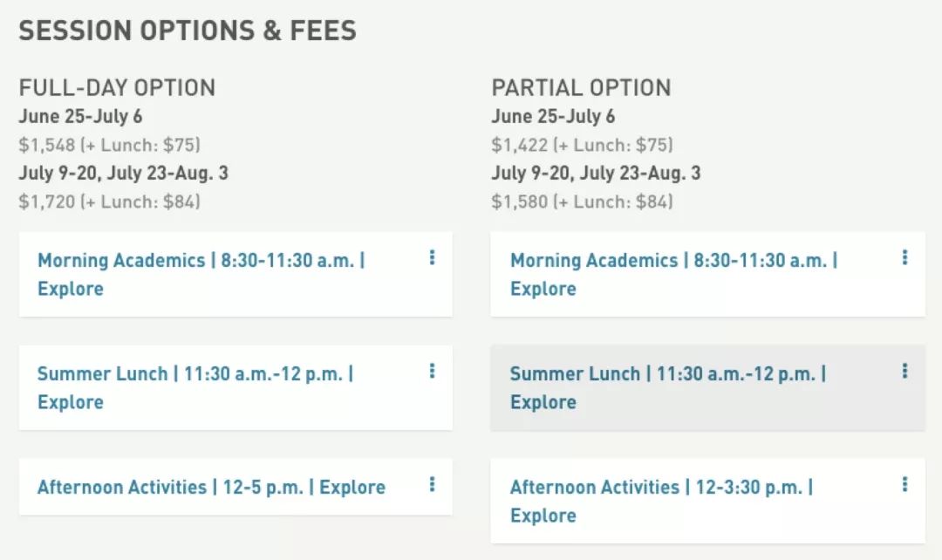Screen dimensions: 942x560
Task: Open the three-dot menu for Full-Day Morning Academics
Action: pyautogui.click(x=432, y=257)
